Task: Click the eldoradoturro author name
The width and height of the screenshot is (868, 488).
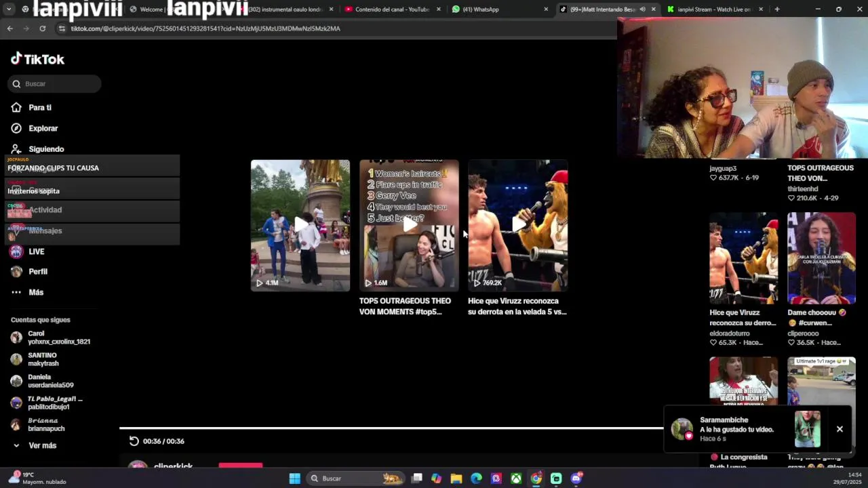Action: [x=730, y=333]
